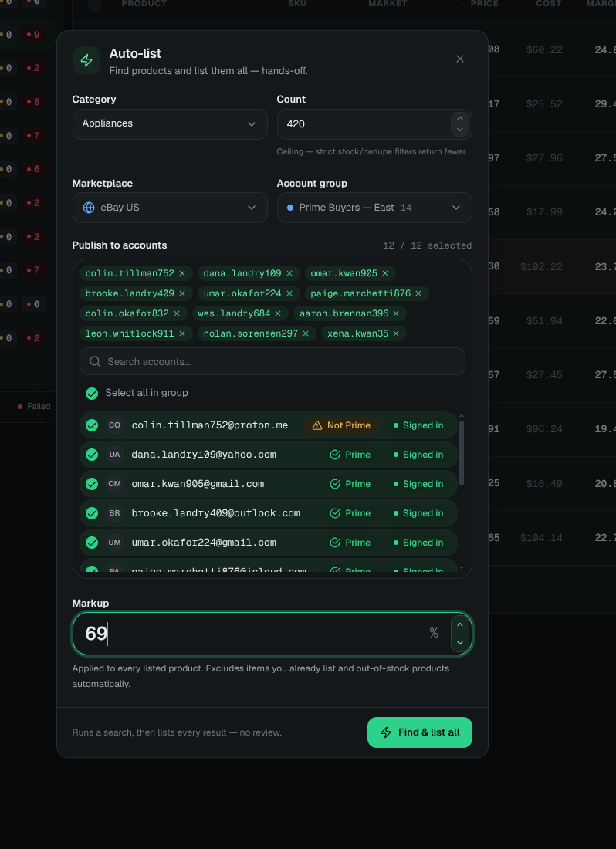The width and height of the screenshot is (616, 849).
Task: Click the Search accounts field
Action: (272, 362)
